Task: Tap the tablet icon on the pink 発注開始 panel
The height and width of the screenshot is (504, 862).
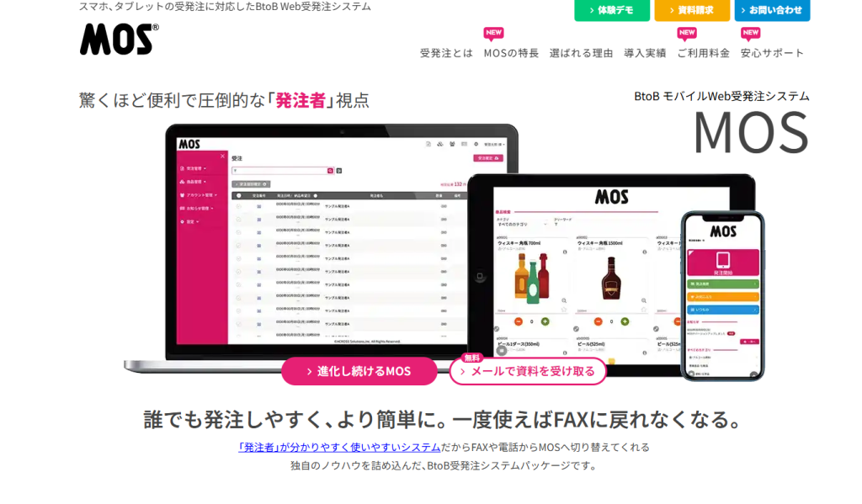Action: click(724, 262)
